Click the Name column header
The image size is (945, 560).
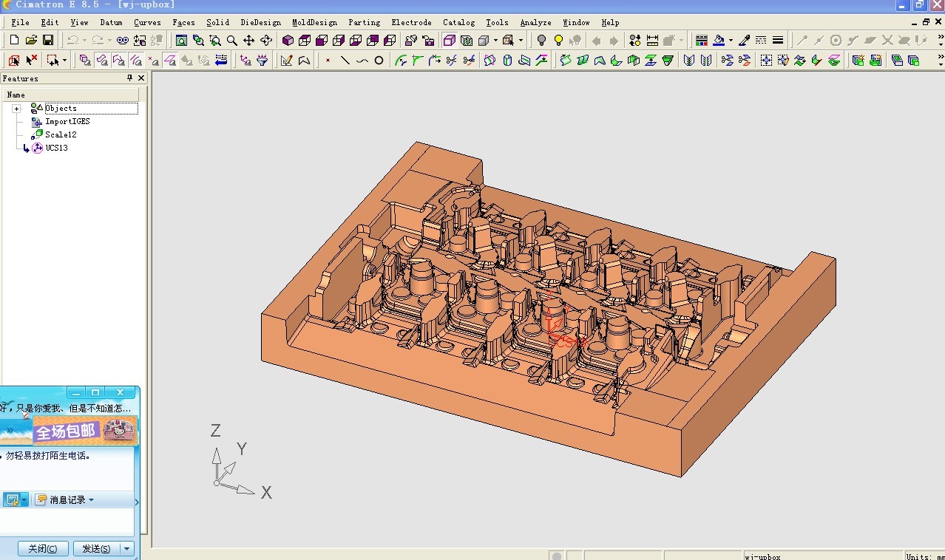72,95
